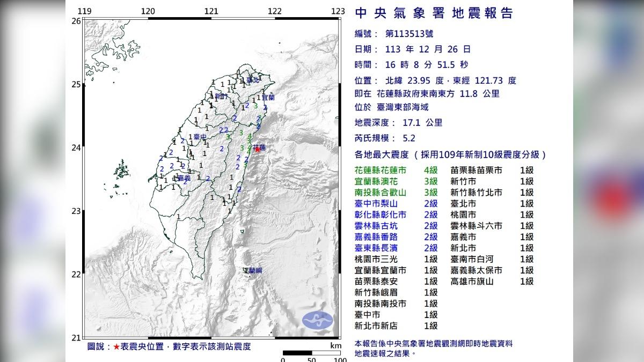Click the 宜蘭縣澳花 3級 row
This screenshot has width=644, height=362.
tap(396, 181)
